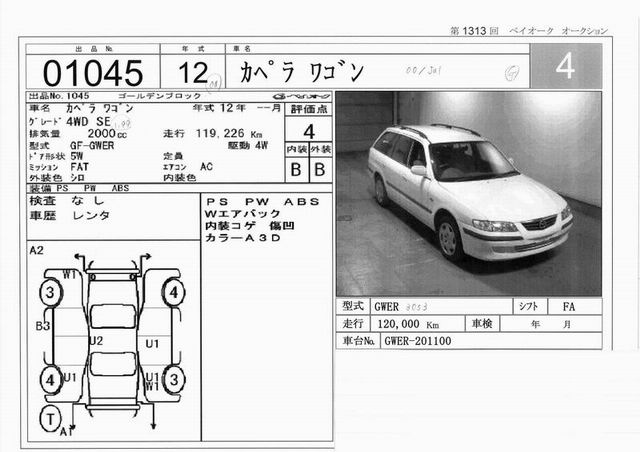The width and height of the screenshot is (640, 452).
Task: Click the handwritten car name カペラ ワゴン in header
Action: pos(304,70)
